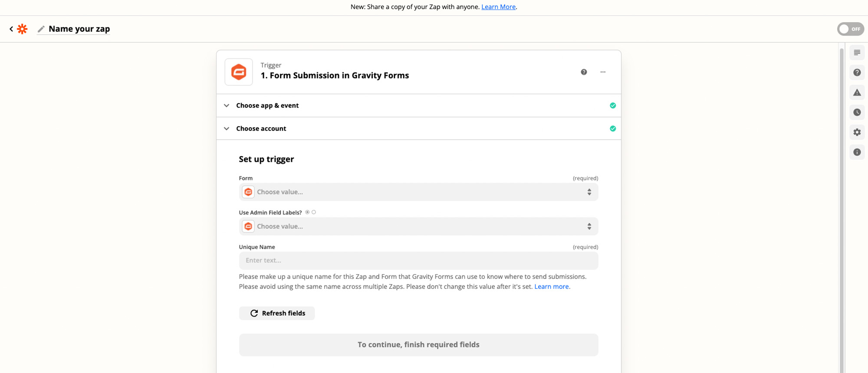The height and width of the screenshot is (373, 868).
Task: Select second radio option beside Admin Field Labels
Action: coord(314,212)
